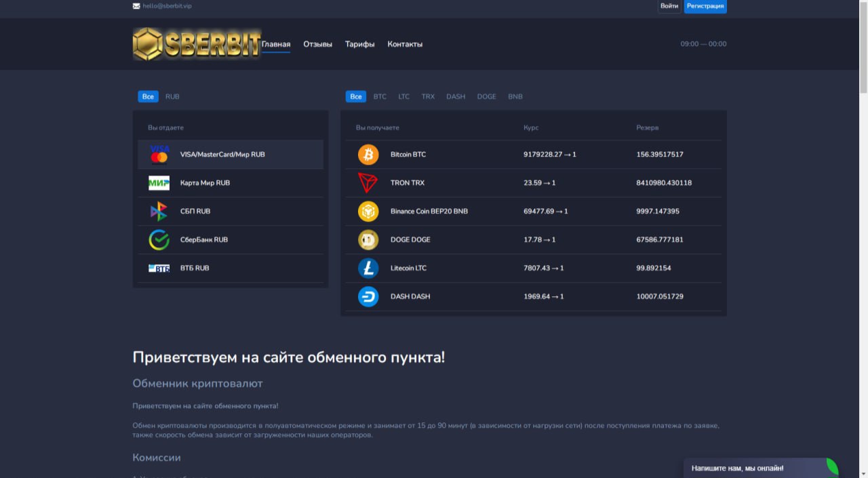Select the ВТБ bank logo icon
This screenshot has width=868, height=478.
pos(159,268)
